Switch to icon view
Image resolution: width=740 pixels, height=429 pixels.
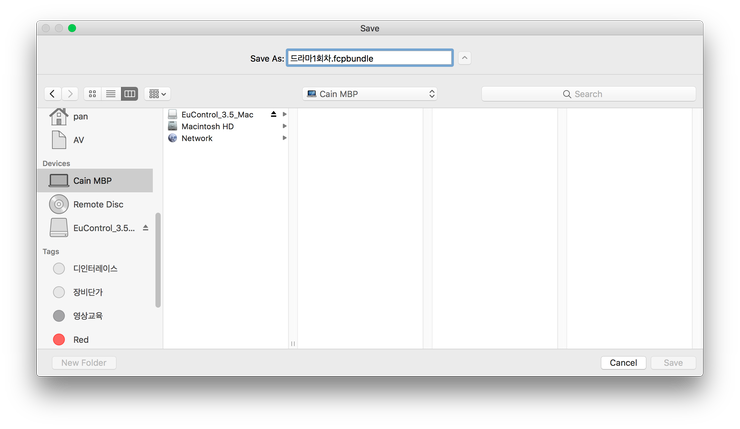[92, 94]
